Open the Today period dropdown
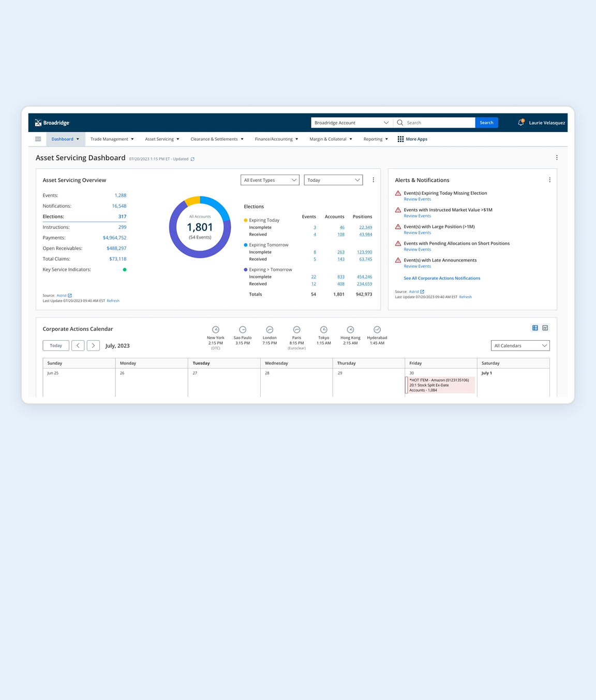Screen dimensions: 596x700 point(333,180)
